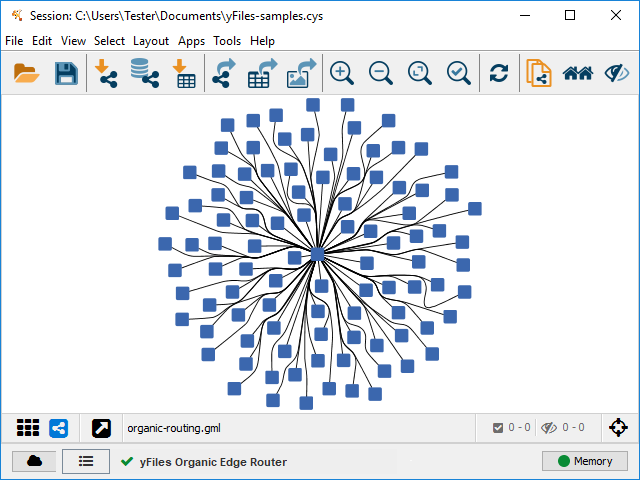The width and height of the screenshot is (640, 480).
Task: Create new network from selection icon
Action: (x=539, y=73)
